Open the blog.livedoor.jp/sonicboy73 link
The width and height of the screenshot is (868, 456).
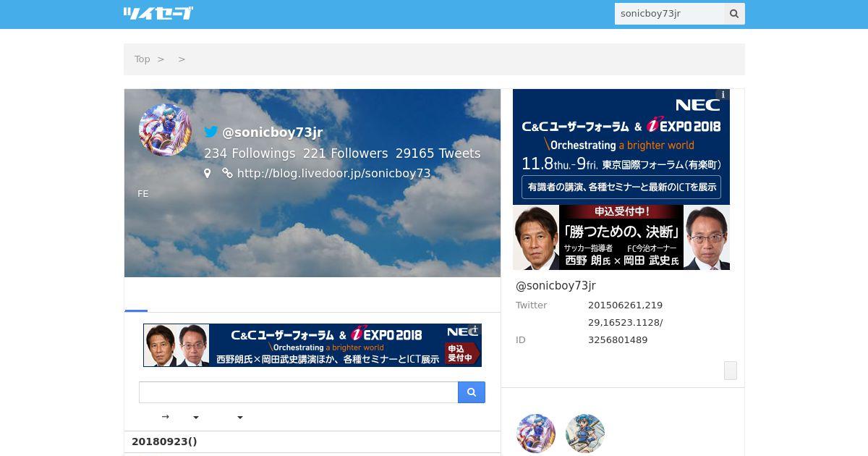(x=333, y=173)
